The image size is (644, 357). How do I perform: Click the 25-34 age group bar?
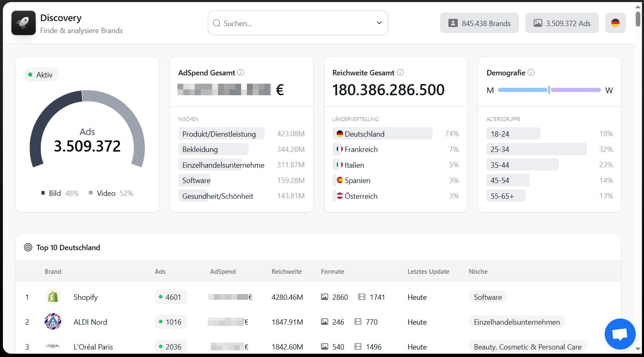[536, 149]
